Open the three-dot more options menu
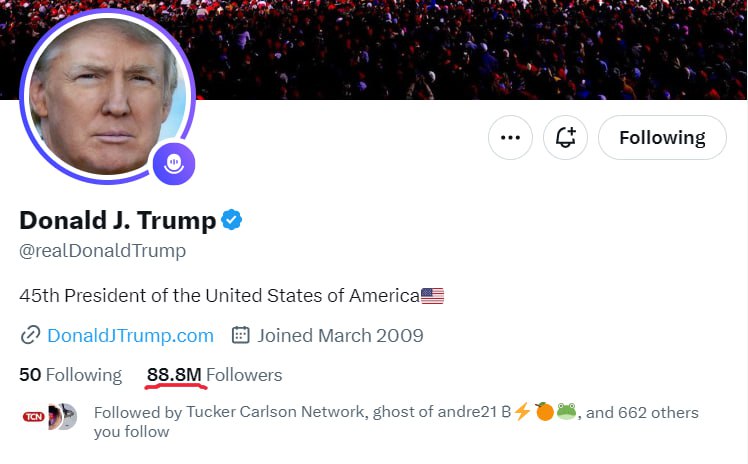The width and height of the screenshot is (748, 464). [x=510, y=138]
